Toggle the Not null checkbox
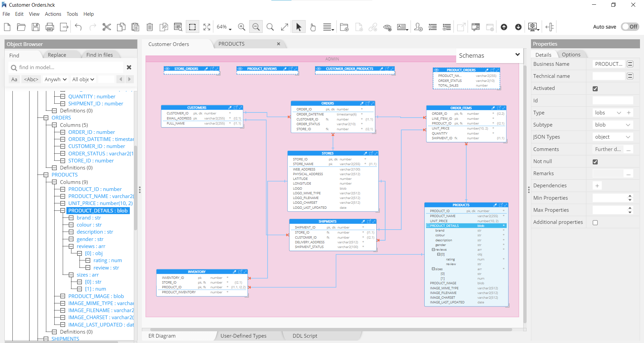 point(595,162)
